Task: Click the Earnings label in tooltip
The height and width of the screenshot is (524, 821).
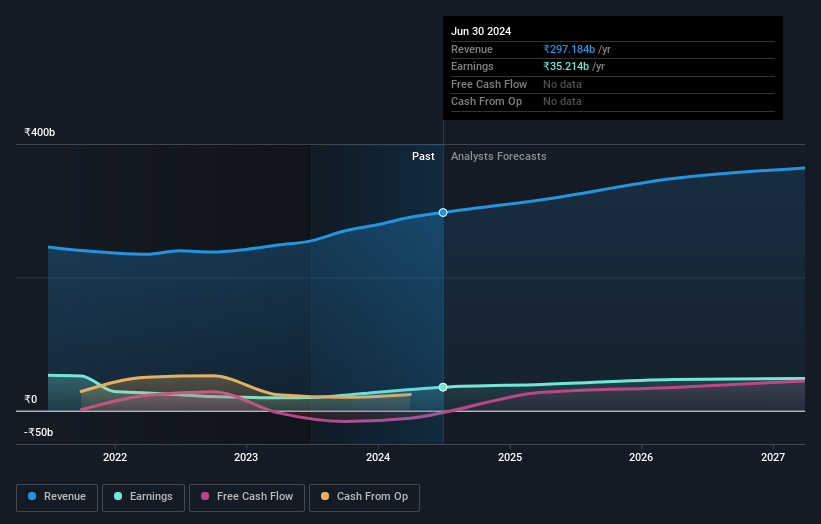Action: click(472, 66)
